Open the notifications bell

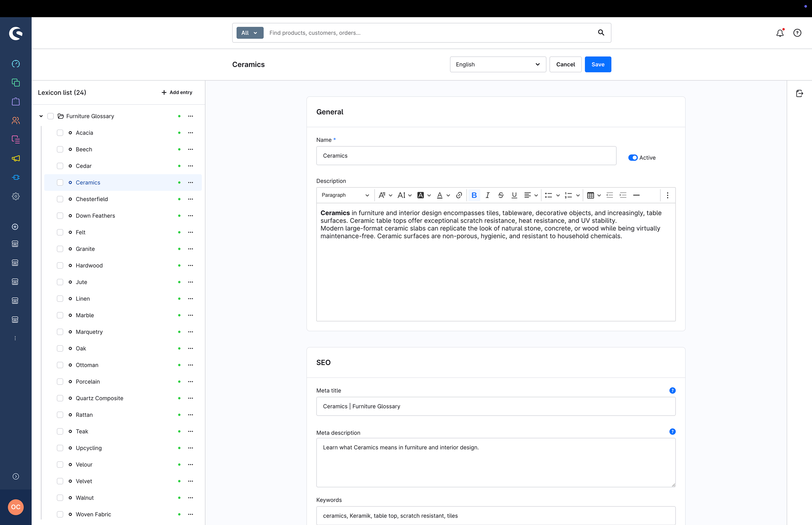point(780,33)
